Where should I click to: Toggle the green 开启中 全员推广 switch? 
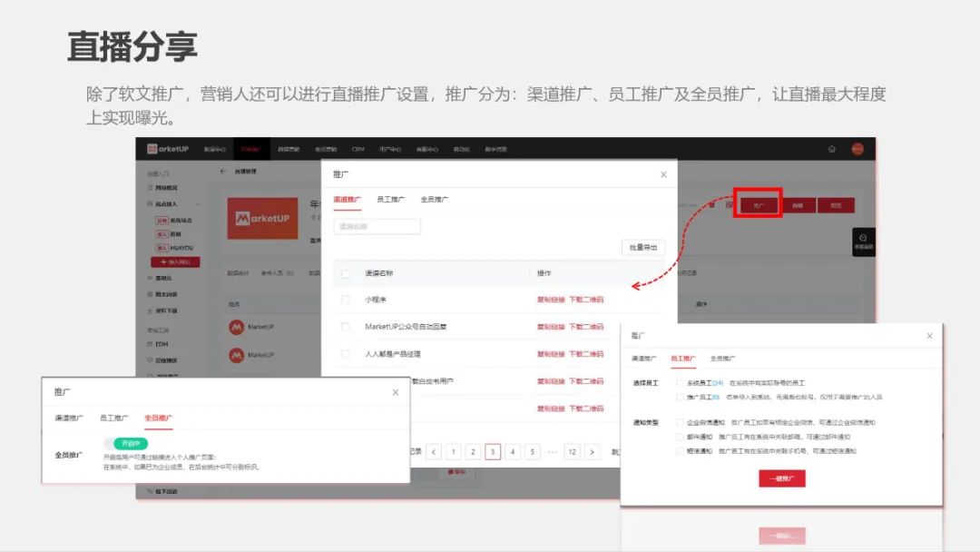pos(127,444)
